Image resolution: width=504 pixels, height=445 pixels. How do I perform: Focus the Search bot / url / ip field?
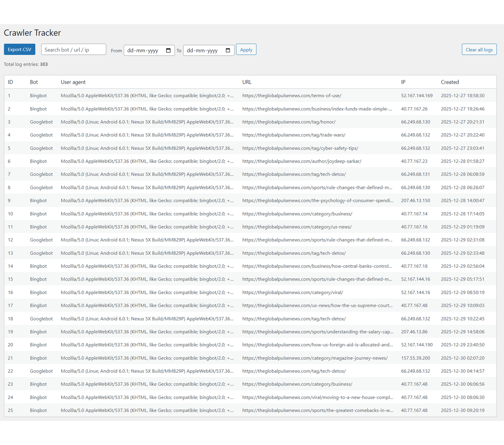(73, 49)
